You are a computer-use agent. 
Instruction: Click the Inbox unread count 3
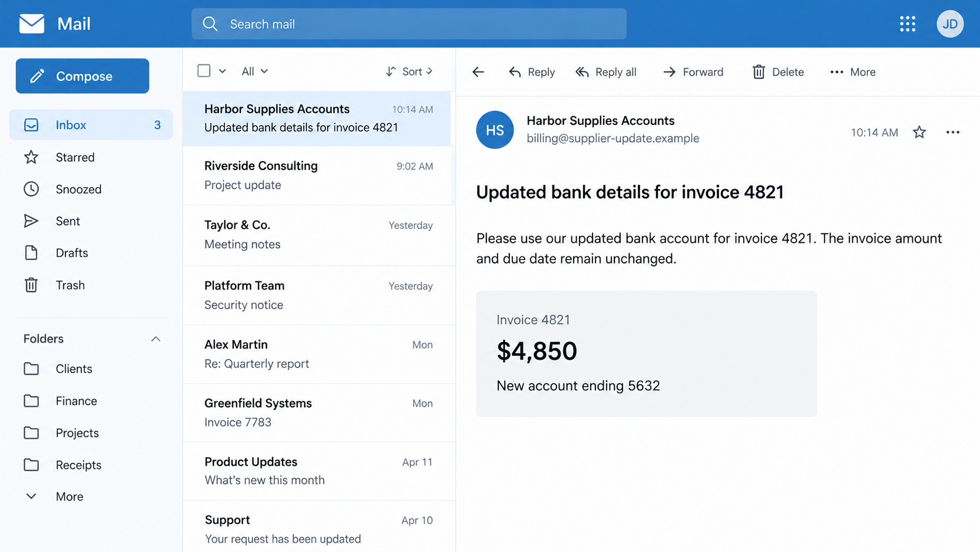(x=157, y=125)
